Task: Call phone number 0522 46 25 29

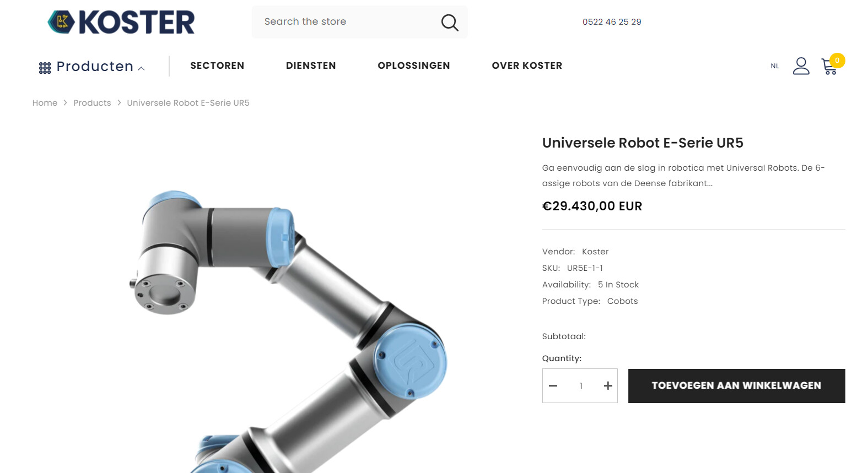Action: point(612,22)
